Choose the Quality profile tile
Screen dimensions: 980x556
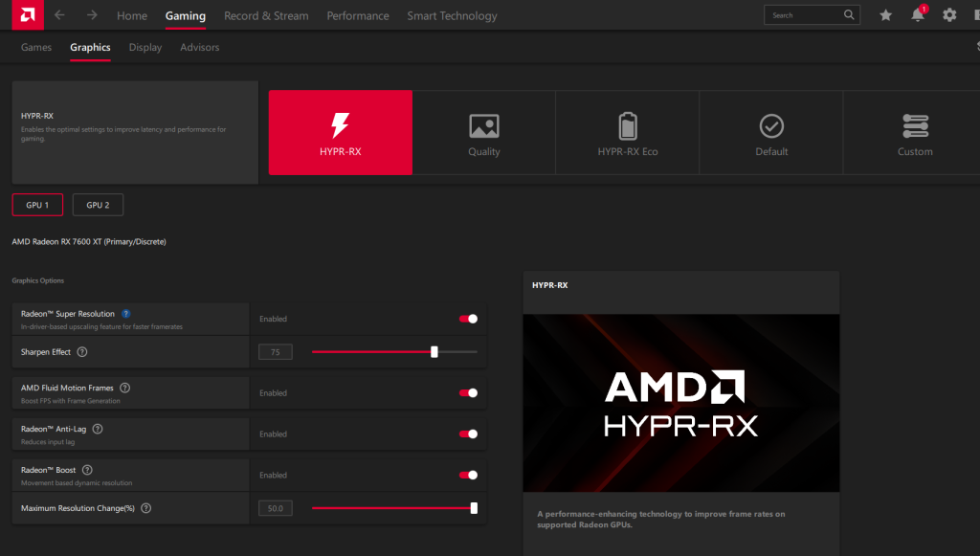[483, 133]
